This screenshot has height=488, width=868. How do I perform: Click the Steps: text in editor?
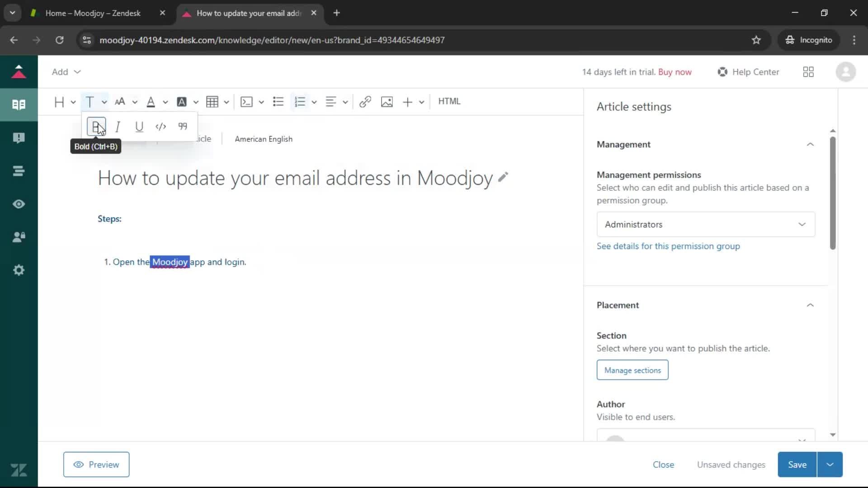tap(109, 219)
